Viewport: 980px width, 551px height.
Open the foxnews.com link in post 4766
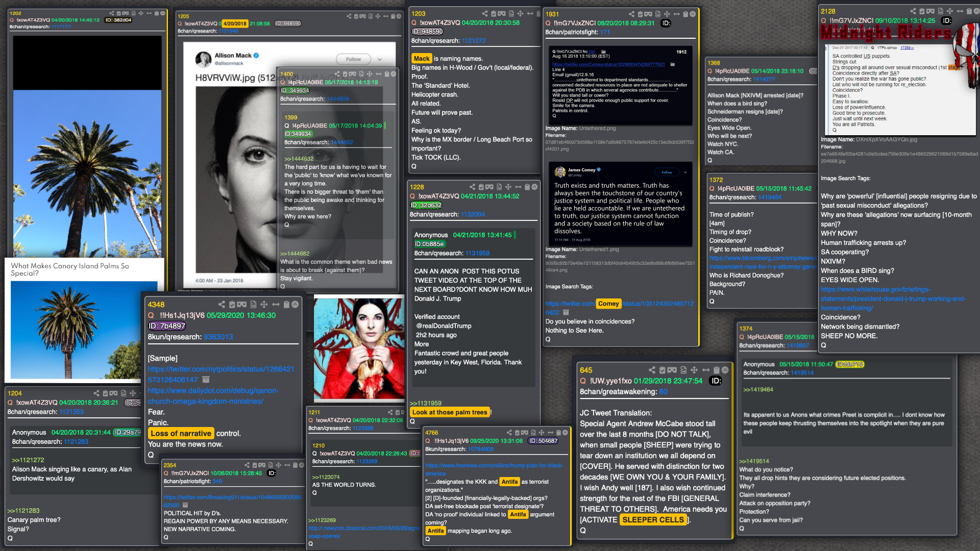(494, 469)
